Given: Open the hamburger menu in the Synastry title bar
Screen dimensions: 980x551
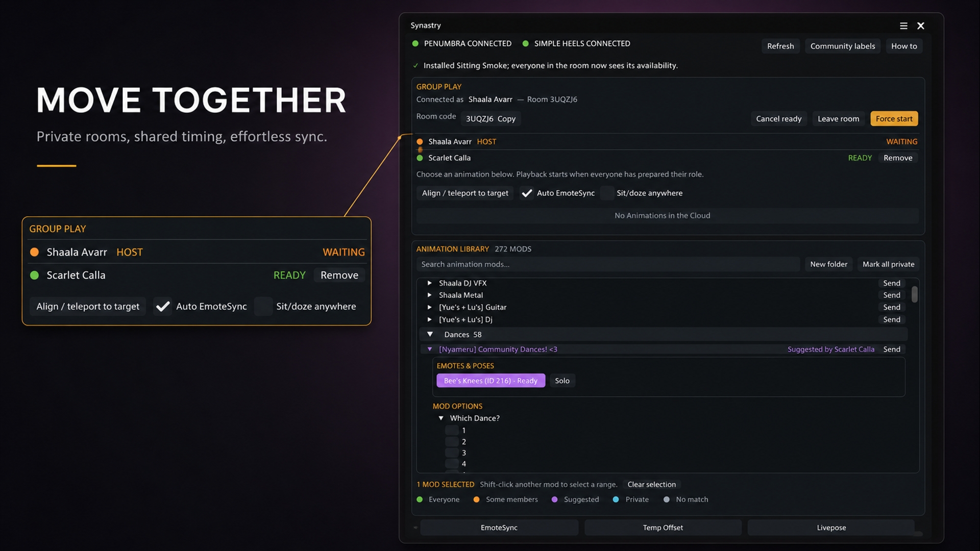Looking at the screenshot, I should click(x=903, y=26).
